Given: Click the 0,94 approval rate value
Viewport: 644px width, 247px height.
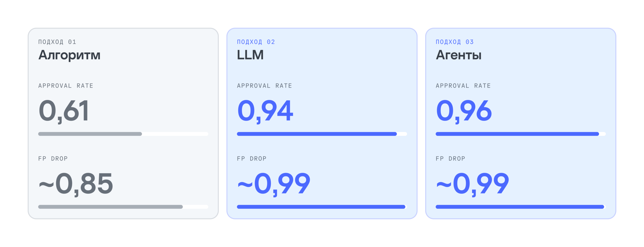Looking at the screenshot, I should click(265, 111).
